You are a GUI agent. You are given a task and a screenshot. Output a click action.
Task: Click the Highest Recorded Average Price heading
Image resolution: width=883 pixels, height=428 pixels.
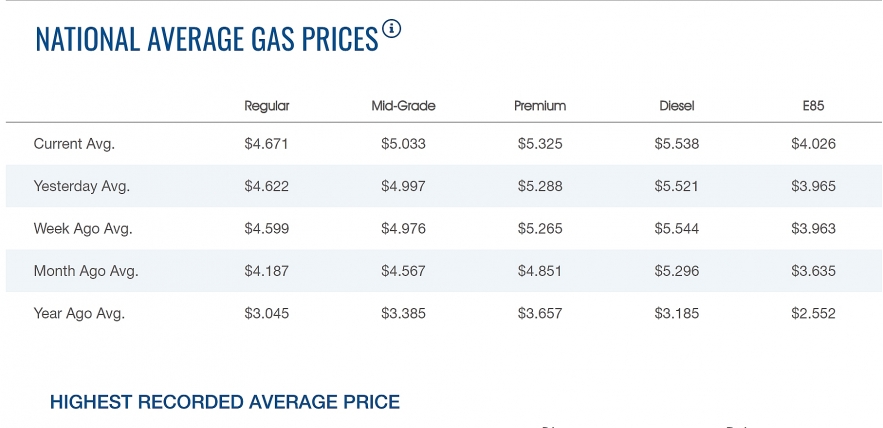coord(225,402)
